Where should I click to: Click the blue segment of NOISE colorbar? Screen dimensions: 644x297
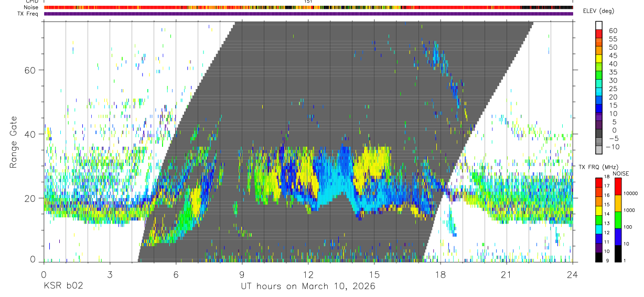[618, 236]
